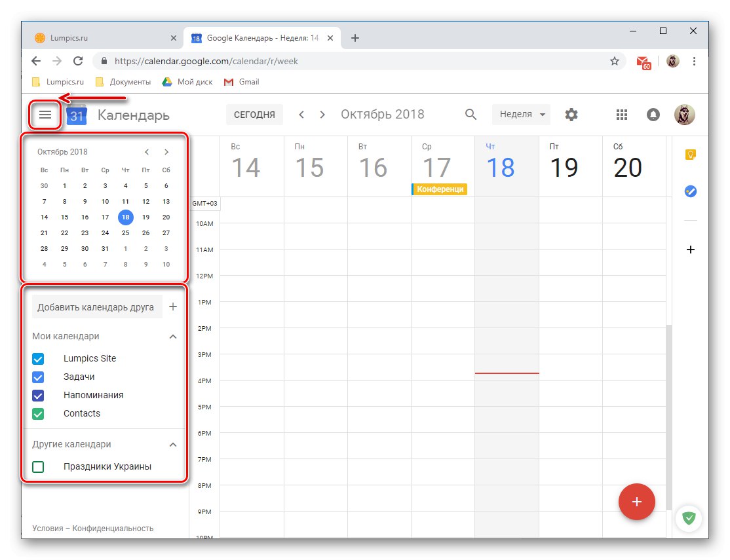Click the hamburger main menu icon
Viewport: 730px width, 560px height.
pos(45,114)
